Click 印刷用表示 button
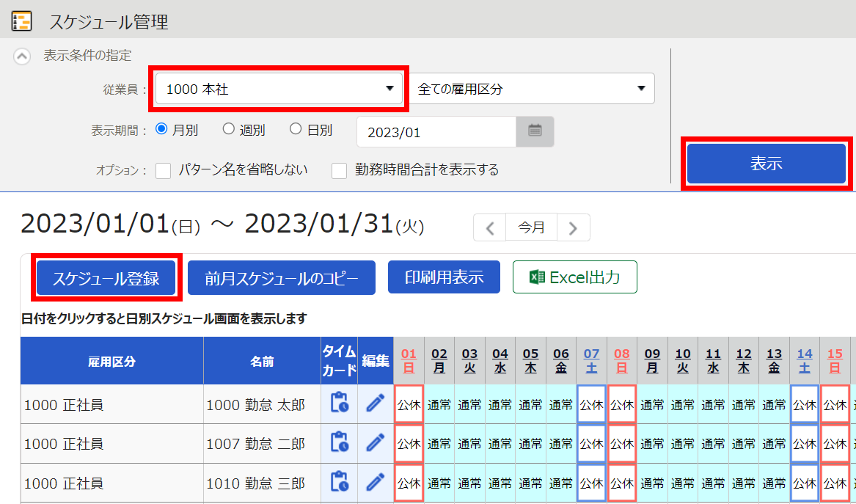Viewport: 856px width, 504px height. (x=444, y=277)
